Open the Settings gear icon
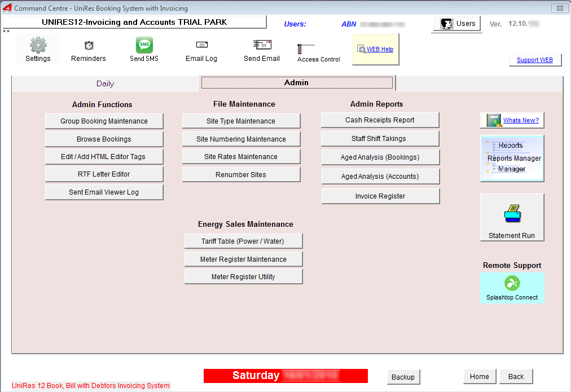Image resolution: width=571 pixels, height=392 pixels. pyautogui.click(x=38, y=45)
